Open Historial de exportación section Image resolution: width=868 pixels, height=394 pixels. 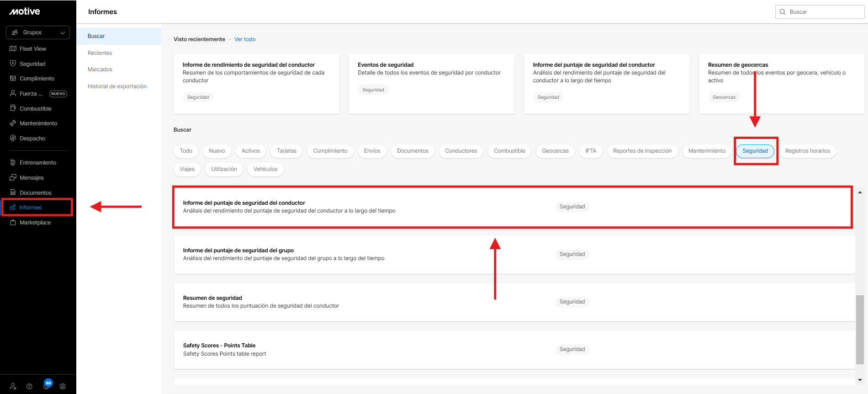(117, 86)
